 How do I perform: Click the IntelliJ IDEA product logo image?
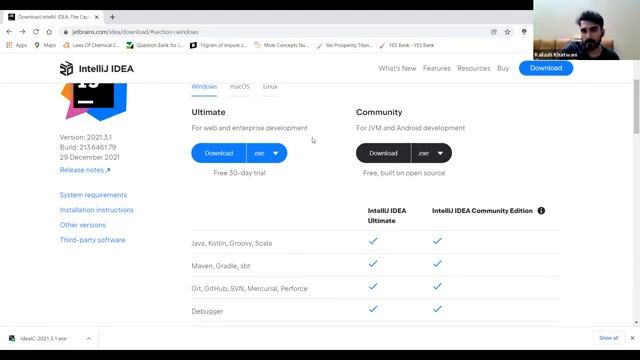pos(94,101)
